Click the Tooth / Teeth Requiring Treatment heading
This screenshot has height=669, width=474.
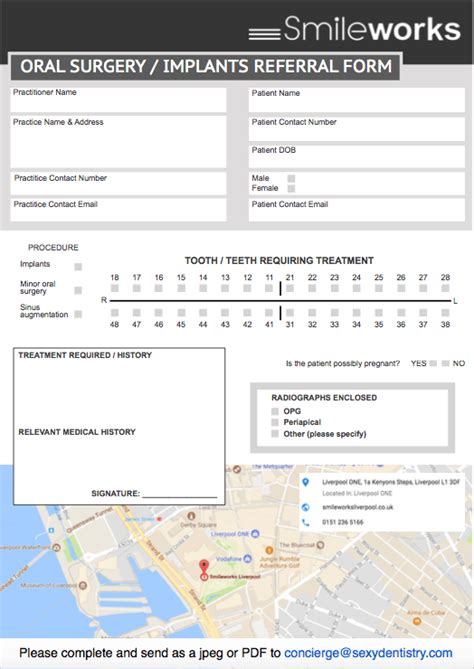point(279,261)
